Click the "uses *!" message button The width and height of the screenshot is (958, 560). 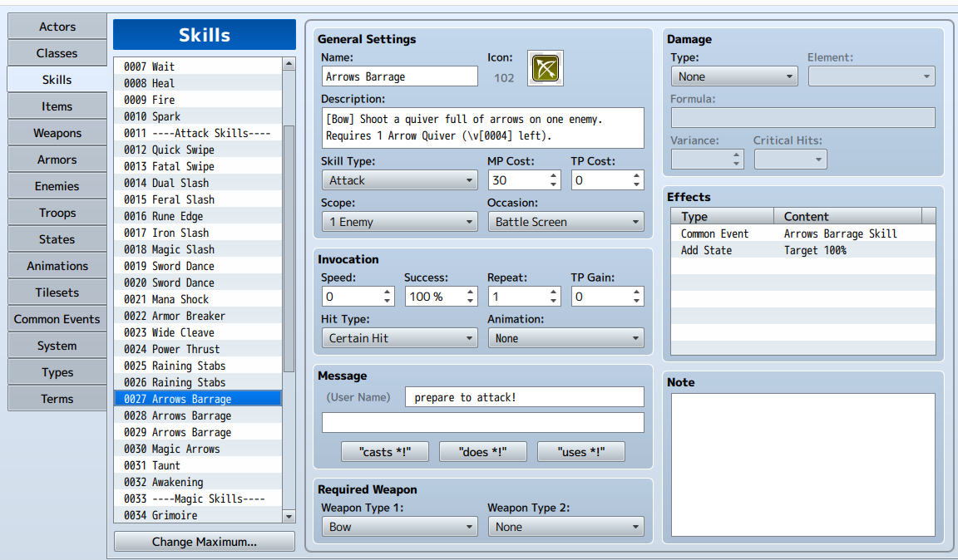[x=581, y=452]
